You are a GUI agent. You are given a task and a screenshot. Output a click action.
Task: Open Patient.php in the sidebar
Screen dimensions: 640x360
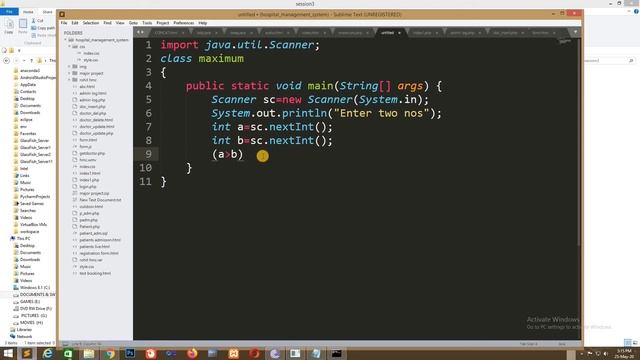[x=89, y=227]
